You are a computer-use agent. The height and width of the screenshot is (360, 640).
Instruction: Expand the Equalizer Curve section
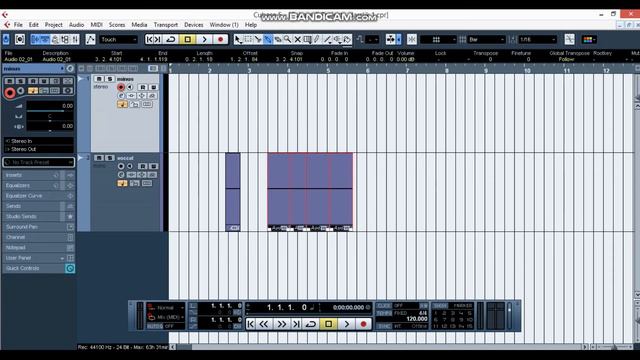point(39,196)
